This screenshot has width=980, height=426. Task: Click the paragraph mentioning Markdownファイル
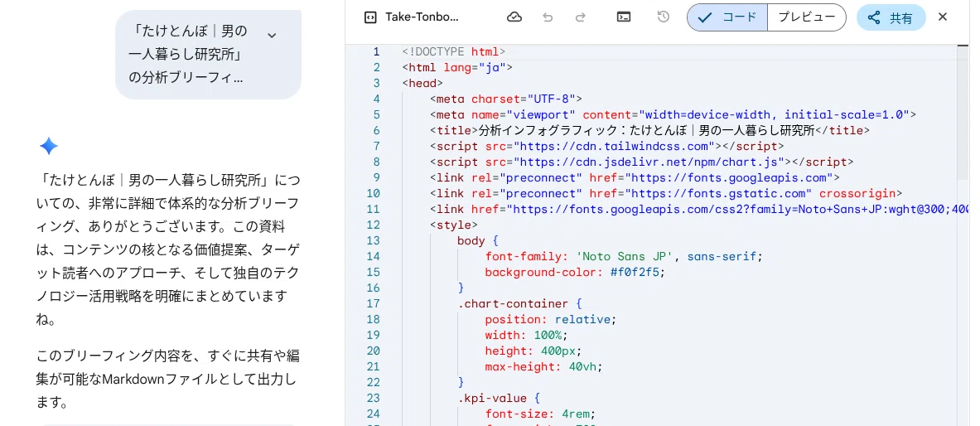(x=168, y=379)
